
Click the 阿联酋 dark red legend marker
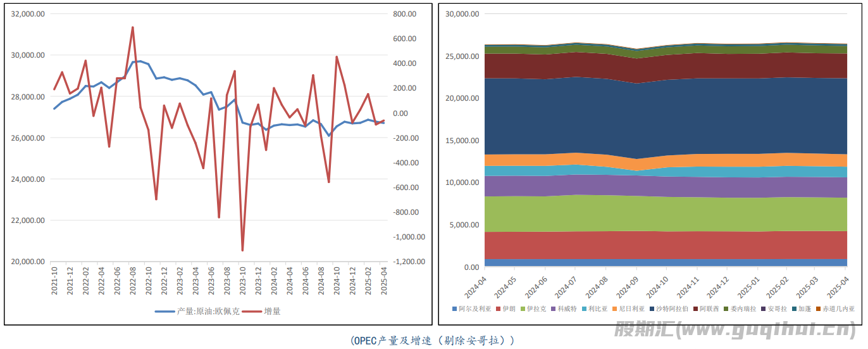[695, 309]
